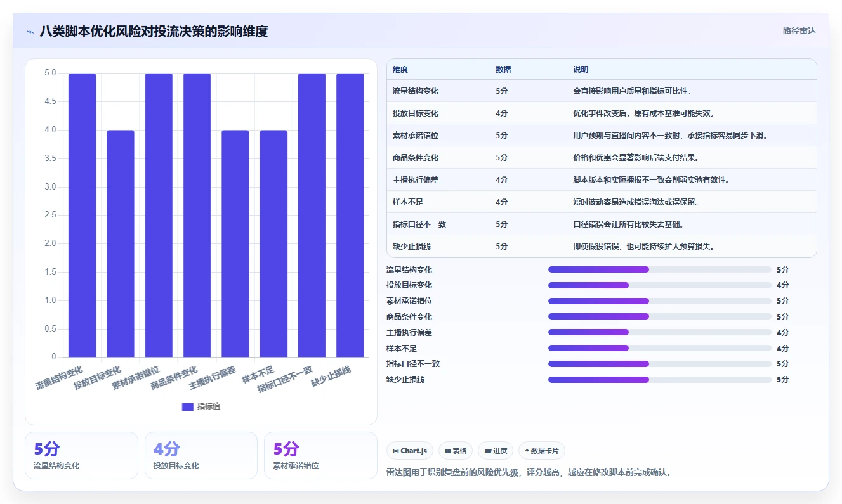Click the 商品条件变化 progress bar

[660, 316]
